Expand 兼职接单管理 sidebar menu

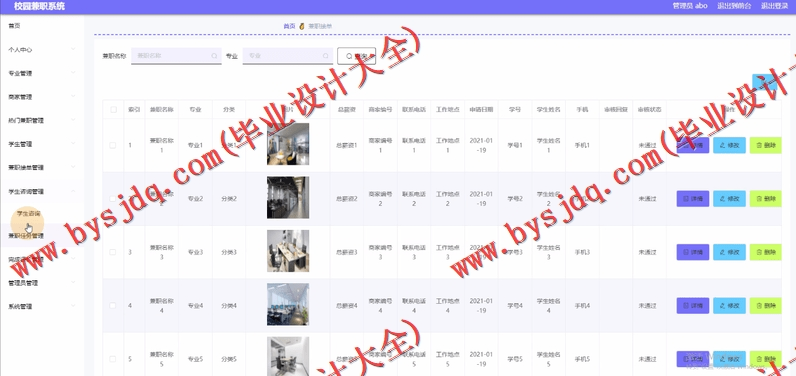pyautogui.click(x=42, y=167)
